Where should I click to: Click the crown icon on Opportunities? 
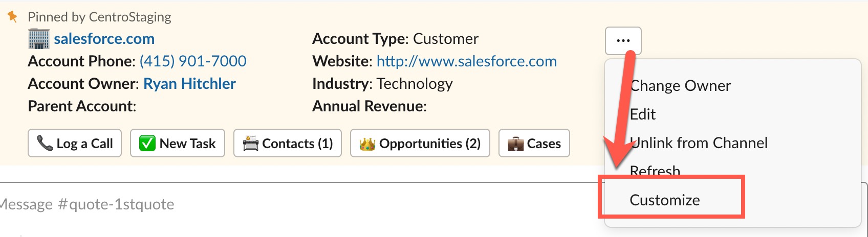(367, 144)
